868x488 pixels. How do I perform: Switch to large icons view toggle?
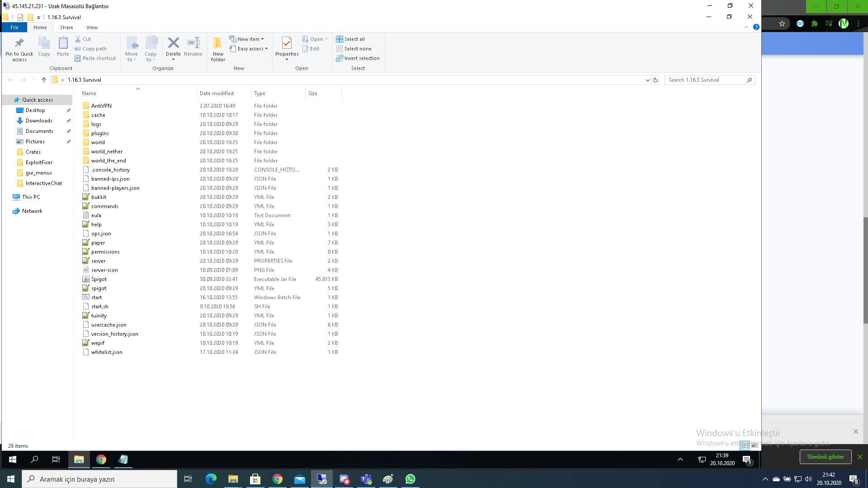pos(754,445)
